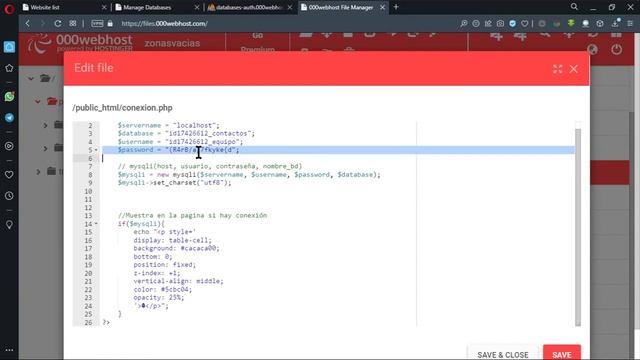Reload the current page

click(x=58, y=24)
